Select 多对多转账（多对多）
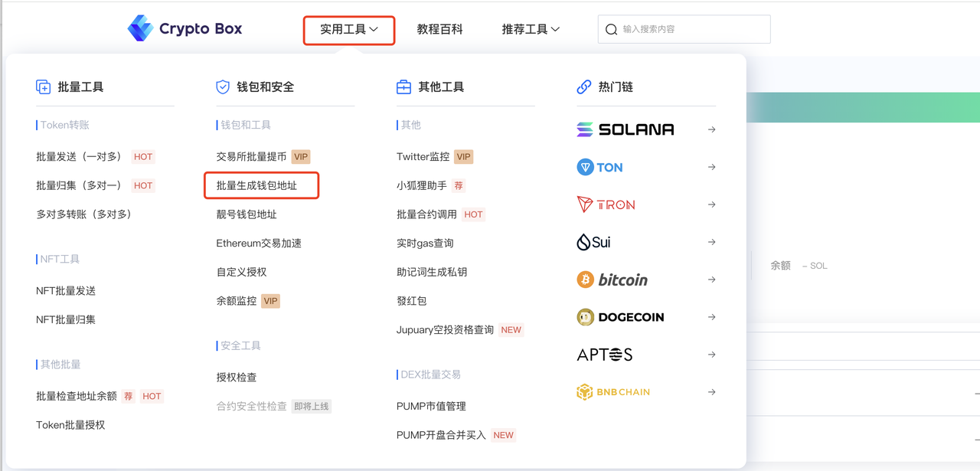 click(x=84, y=214)
